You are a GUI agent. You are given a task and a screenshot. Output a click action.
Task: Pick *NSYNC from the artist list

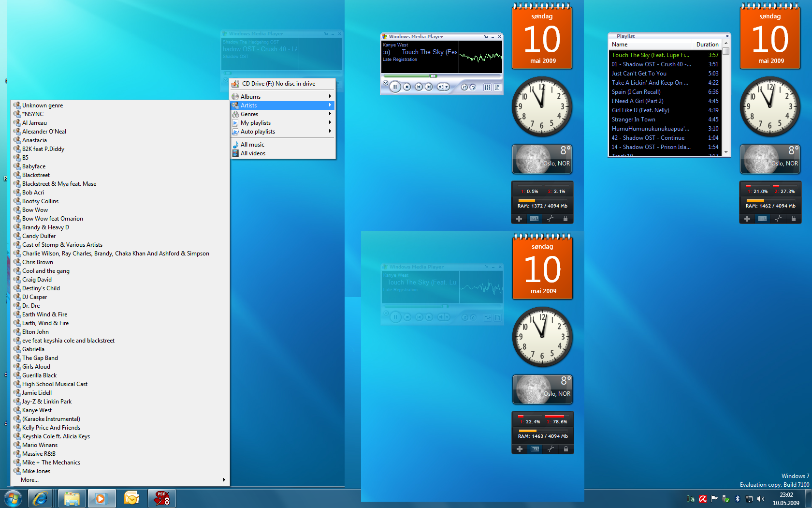tap(120, 114)
